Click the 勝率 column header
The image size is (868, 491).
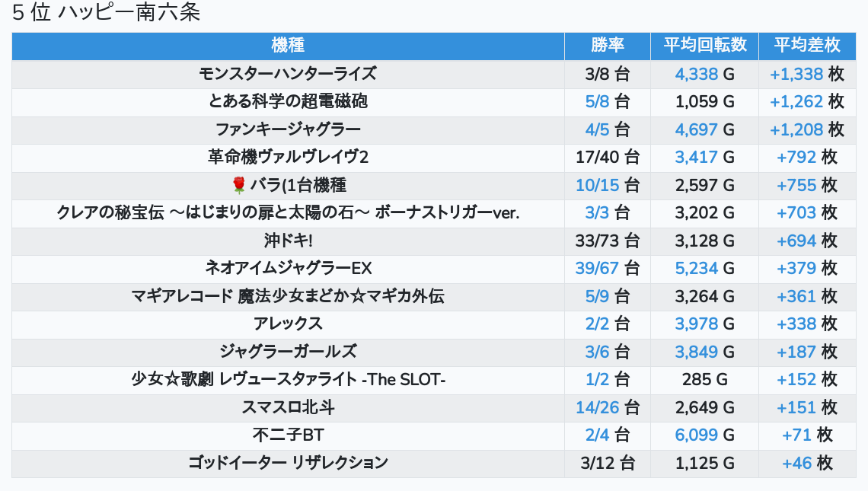pyautogui.click(x=607, y=46)
